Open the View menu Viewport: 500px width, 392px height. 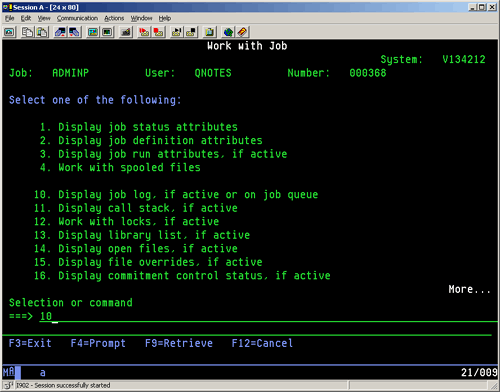[44, 18]
